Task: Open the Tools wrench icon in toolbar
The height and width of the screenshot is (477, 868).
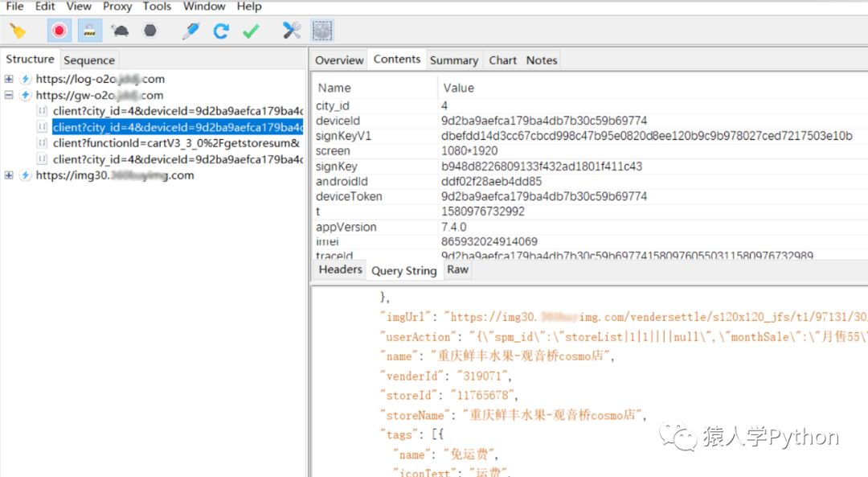Action: coord(291,31)
